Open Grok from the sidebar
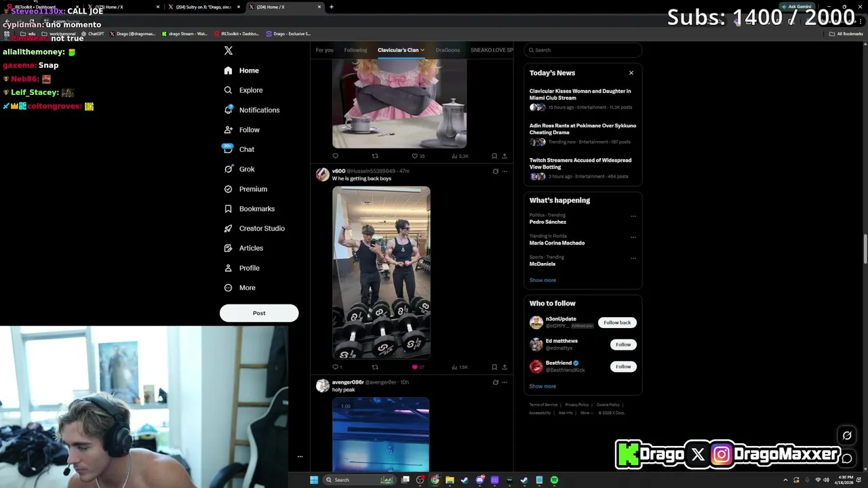The height and width of the screenshot is (488, 868). [239, 169]
